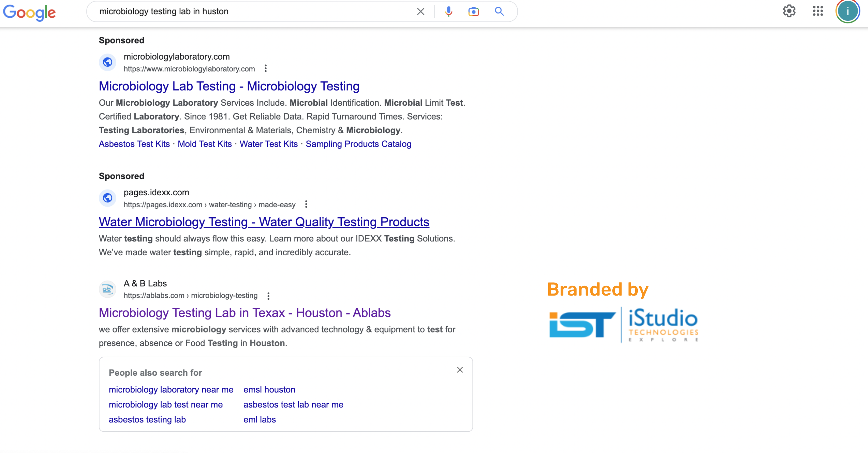Start voice search with the microphone icon
Image resolution: width=868 pixels, height=453 pixels.
448,12
